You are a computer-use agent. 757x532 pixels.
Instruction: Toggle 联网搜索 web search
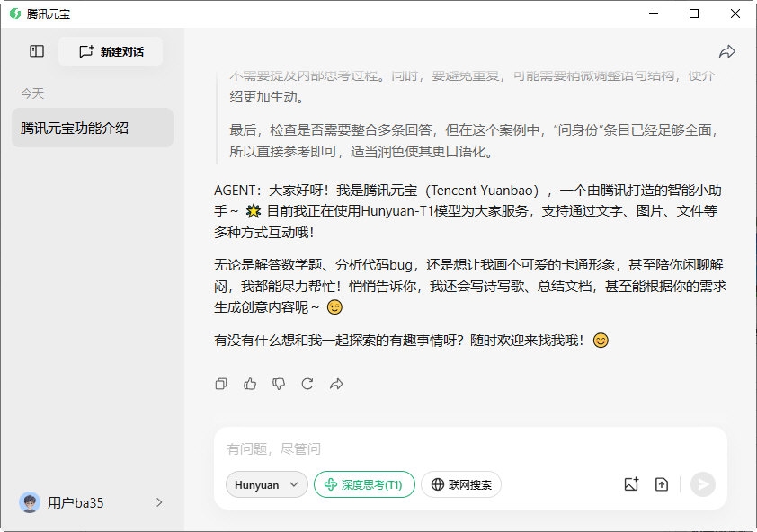[461, 484]
